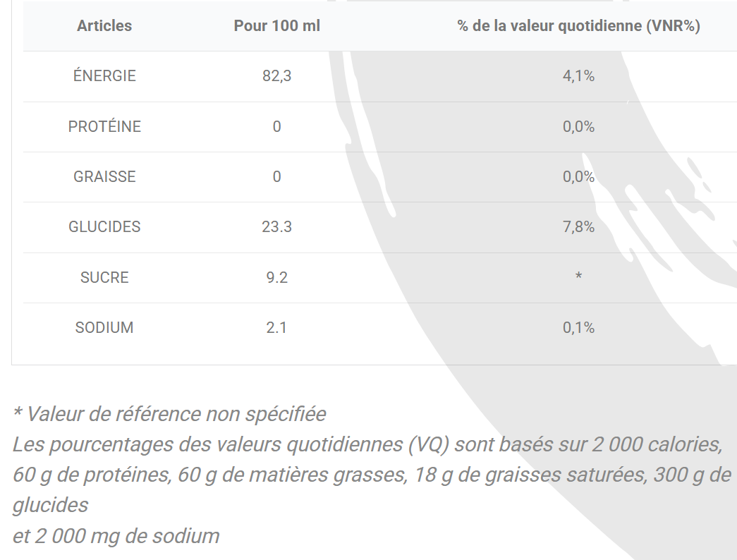
Task: Click the 0,0% protein percentage cell
Action: (x=578, y=126)
